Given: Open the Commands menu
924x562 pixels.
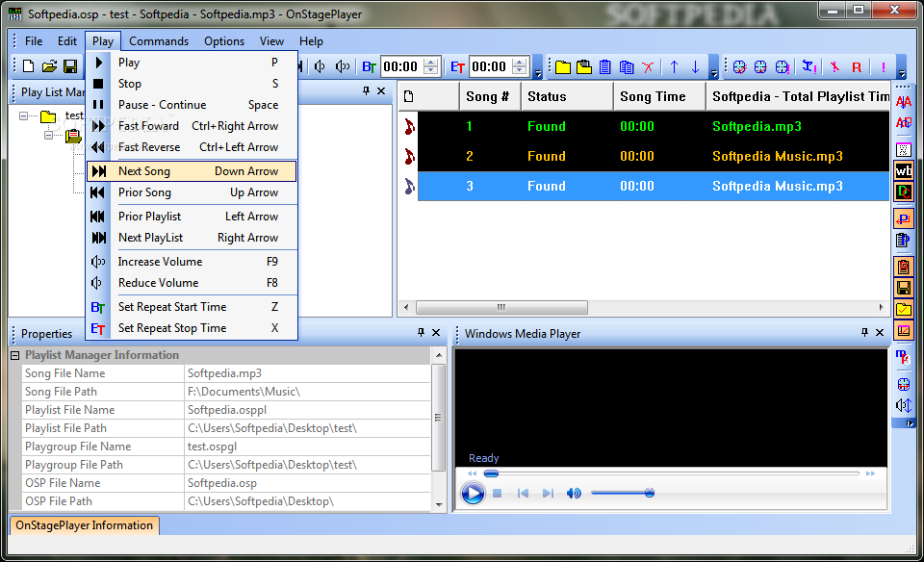Looking at the screenshot, I should tap(159, 41).
